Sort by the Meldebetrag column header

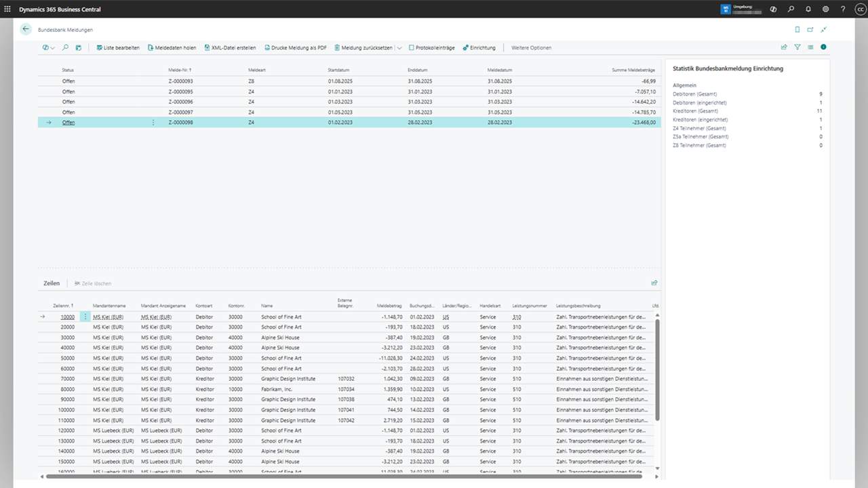click(389, 306)
